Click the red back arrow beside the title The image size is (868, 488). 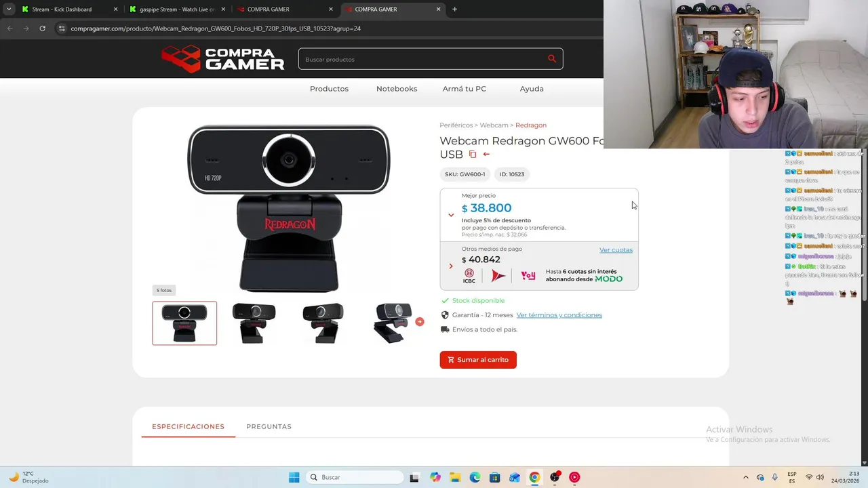(x=486, y=155)
